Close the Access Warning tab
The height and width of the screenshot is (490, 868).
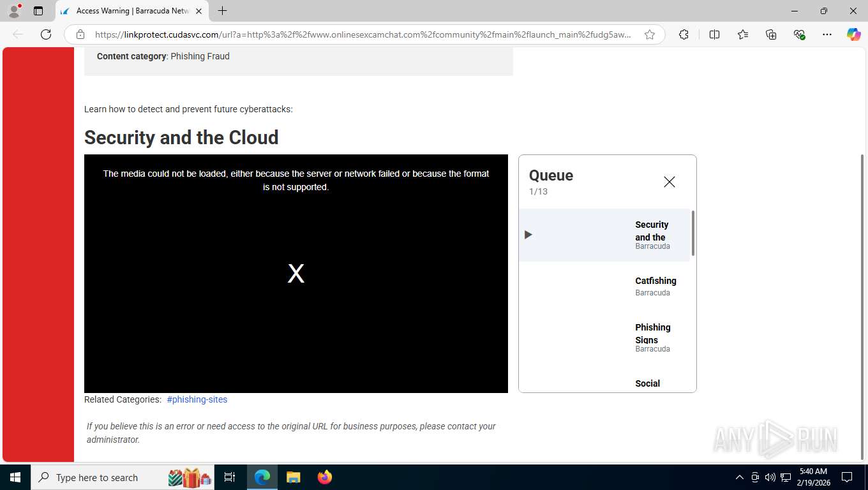198,11
